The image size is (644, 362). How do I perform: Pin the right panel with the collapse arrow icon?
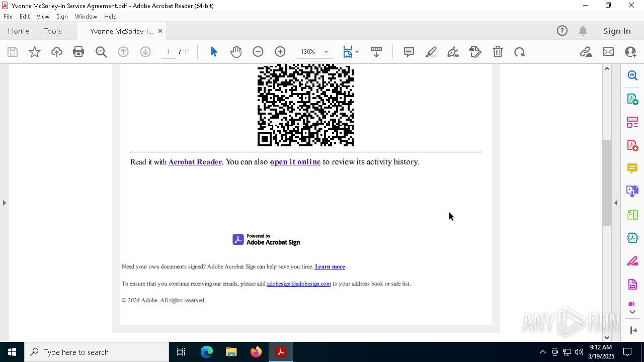click(633, 330)
